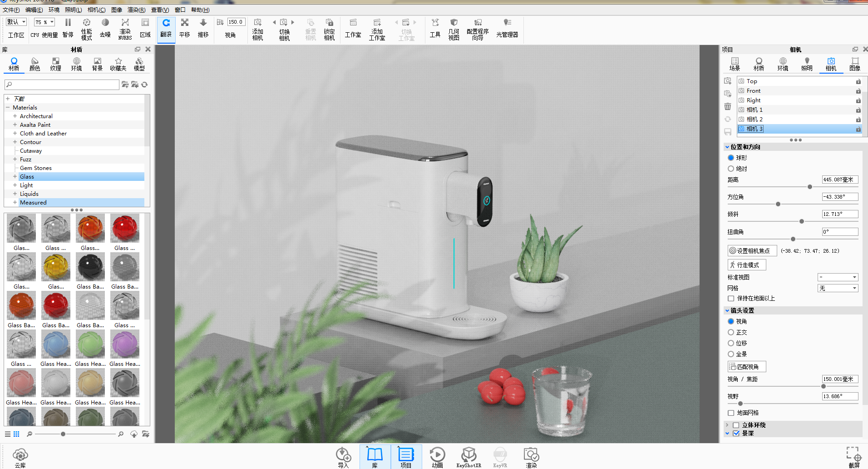
Task: Click the 匹配视角 button
Action: click(x=747, y=367)
